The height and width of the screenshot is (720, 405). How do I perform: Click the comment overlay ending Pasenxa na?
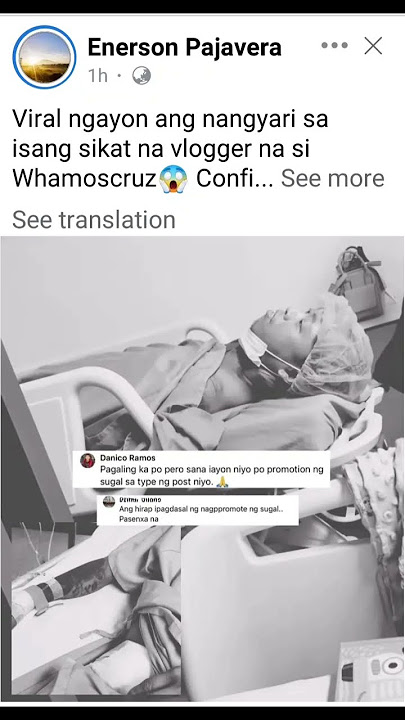[x=197, y=510]
